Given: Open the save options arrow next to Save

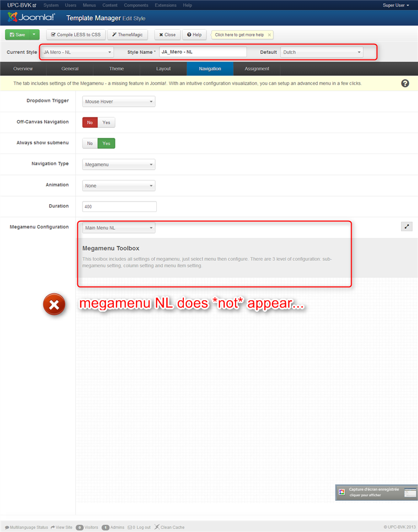Looking at the screenshot, I should [34, 34].
